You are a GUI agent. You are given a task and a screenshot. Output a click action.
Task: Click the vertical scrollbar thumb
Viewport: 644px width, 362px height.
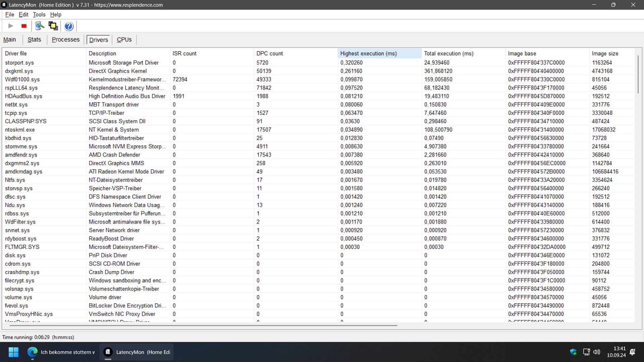click(x=638, y=74)
